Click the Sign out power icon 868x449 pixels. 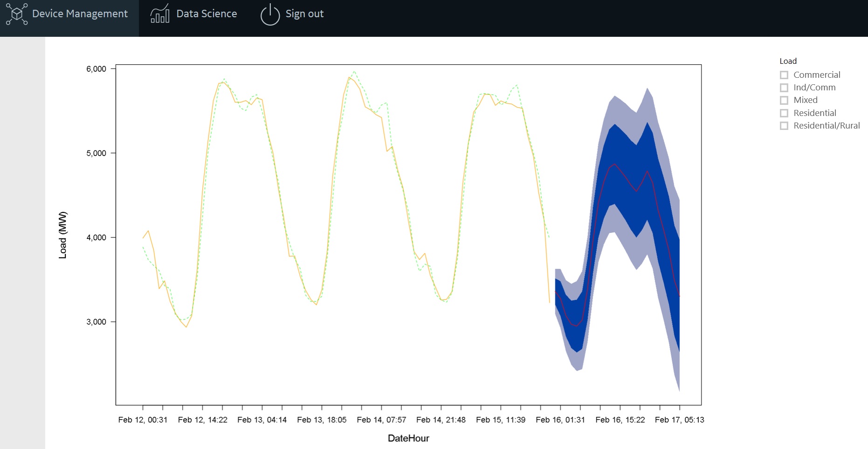[270, 14]
